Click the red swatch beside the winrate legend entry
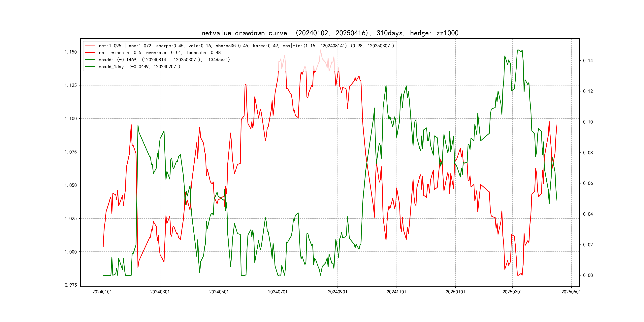This screenshot has width=644, height=322. [x=90, y=53]
